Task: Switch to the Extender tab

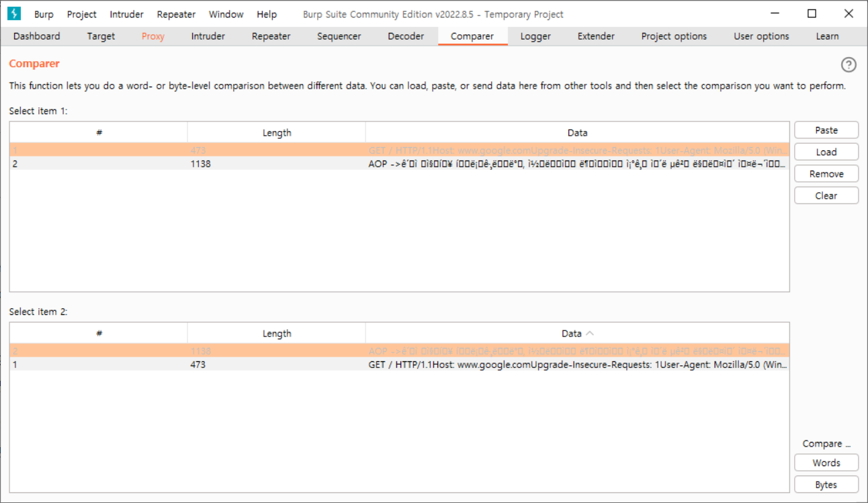Action: coord(596,36)
